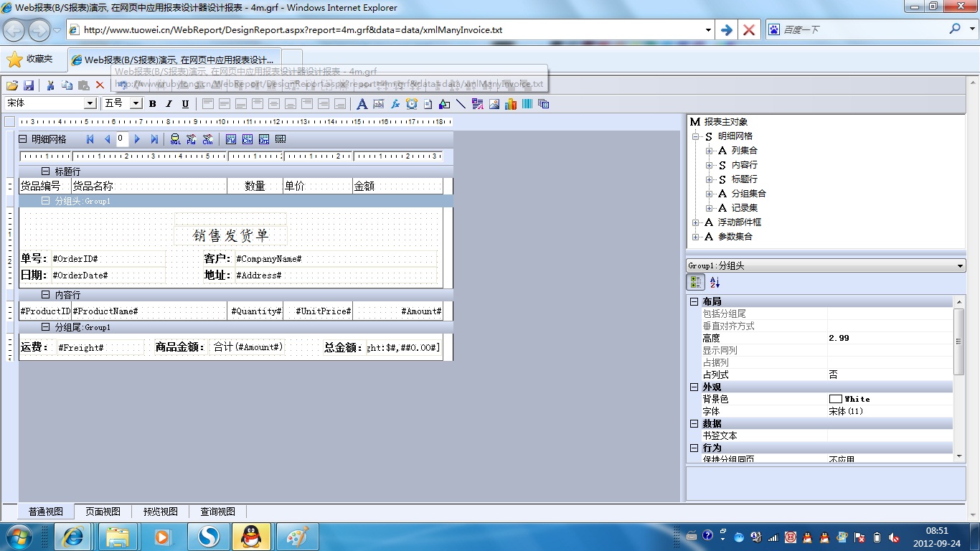Switch to the 页面视图 tab

coord(103,512)
